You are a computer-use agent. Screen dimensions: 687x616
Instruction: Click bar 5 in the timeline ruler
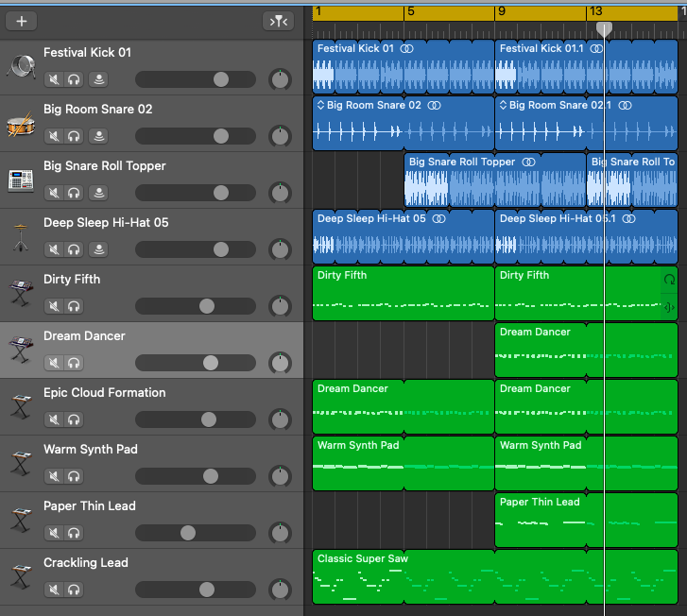pyautogui.click(x=410, y=12)
